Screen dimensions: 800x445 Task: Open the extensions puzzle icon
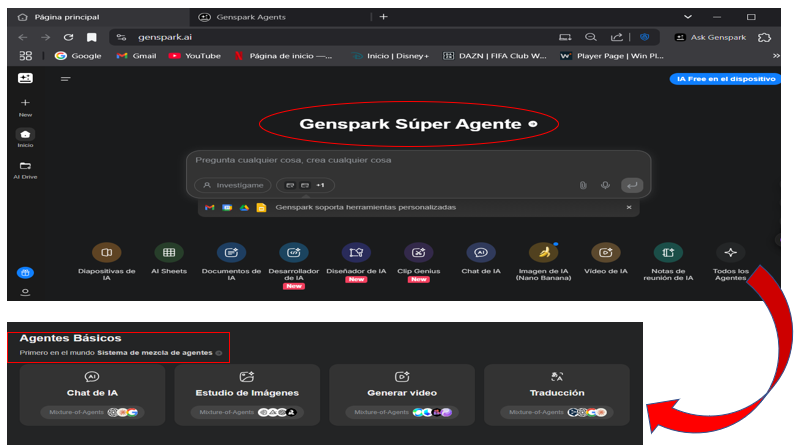[x=764, y=37]
